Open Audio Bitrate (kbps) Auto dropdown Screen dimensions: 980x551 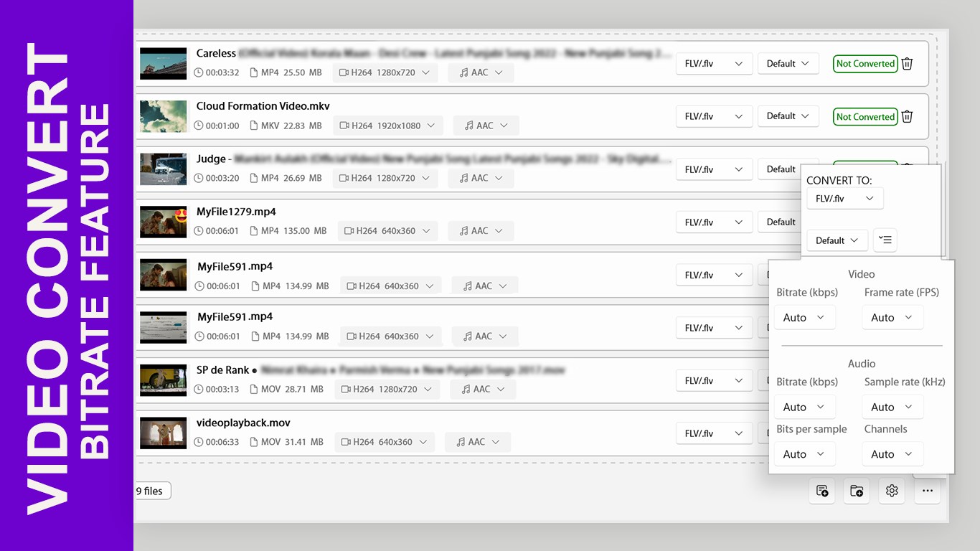pyautogui.click(x=805, y=407)
